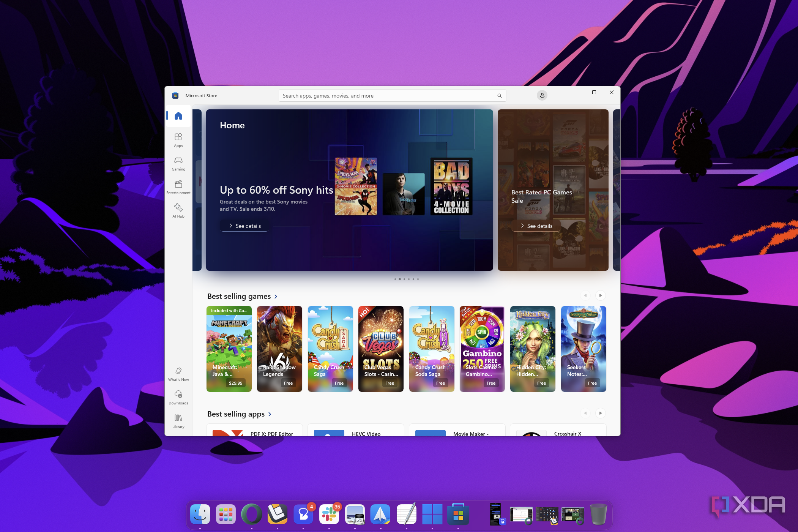798x532 pixels.
Task: Open Slots Casino Gambino game card
Action: pos(482,349)
